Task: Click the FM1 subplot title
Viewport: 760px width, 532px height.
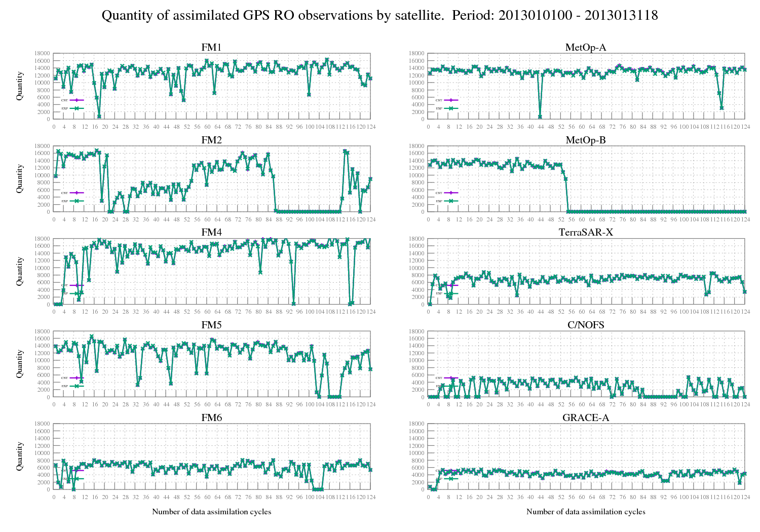Action: click(x=211, y=48)
